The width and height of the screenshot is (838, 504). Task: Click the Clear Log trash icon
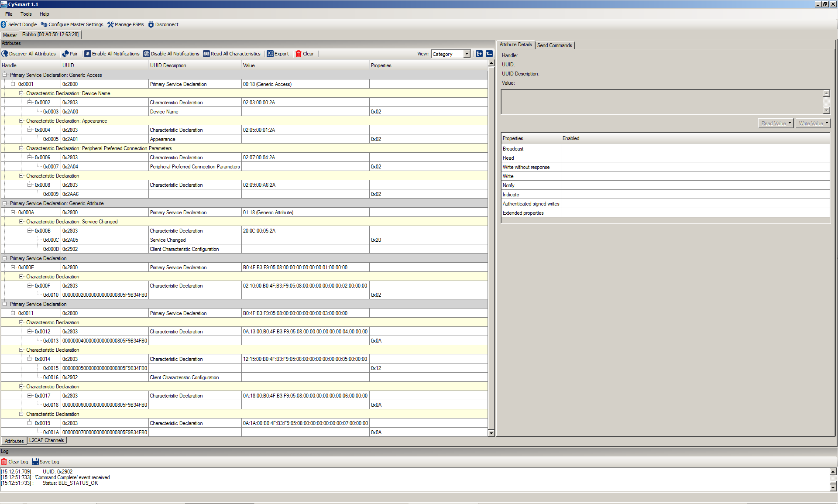pyautogui.click(x=4, y=462)
